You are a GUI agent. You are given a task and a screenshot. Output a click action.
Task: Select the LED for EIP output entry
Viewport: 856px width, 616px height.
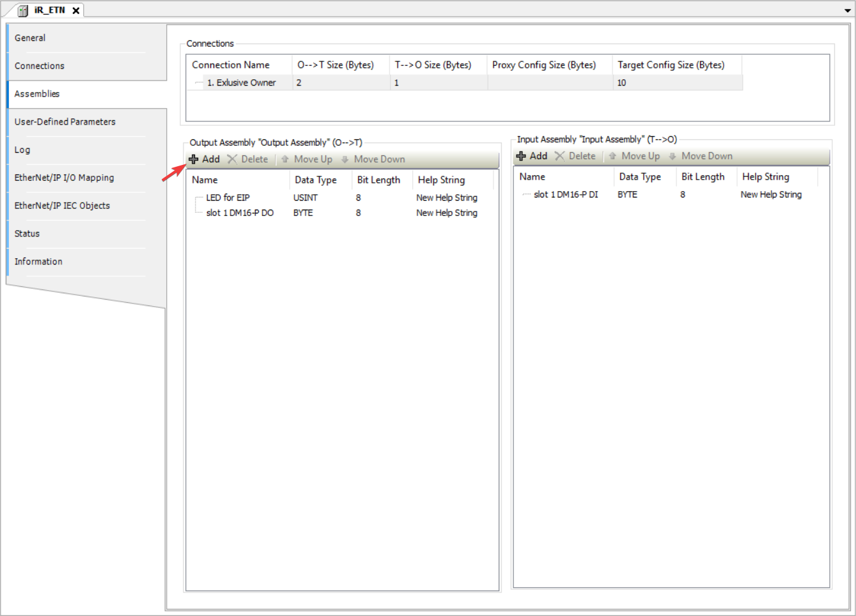(228, 197)
